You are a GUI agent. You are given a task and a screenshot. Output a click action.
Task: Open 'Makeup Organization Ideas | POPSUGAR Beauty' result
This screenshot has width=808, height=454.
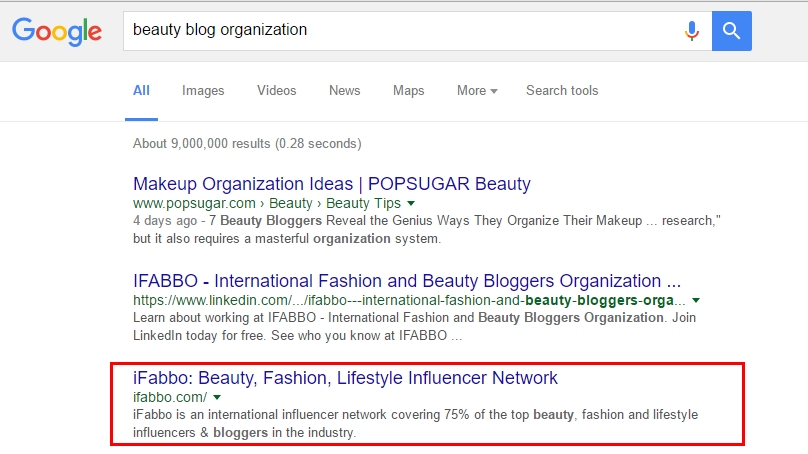332,184
